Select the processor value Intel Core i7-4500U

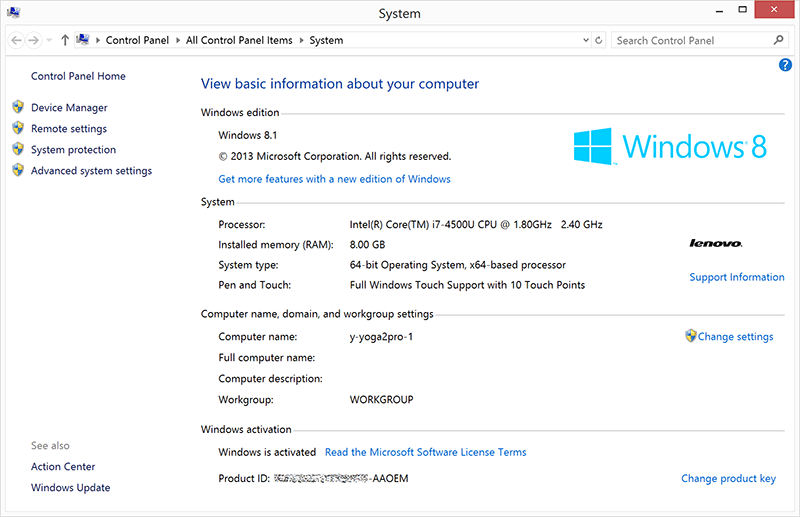(476, 225)
